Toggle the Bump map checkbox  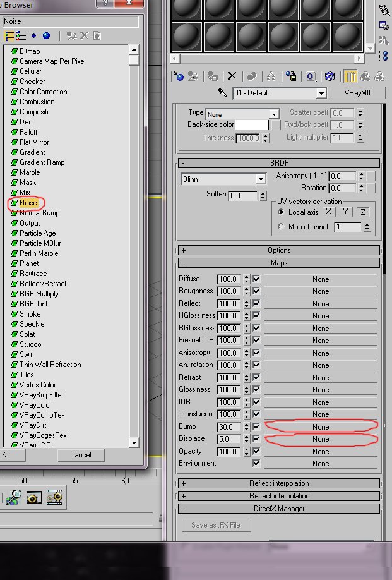point(256,426)
